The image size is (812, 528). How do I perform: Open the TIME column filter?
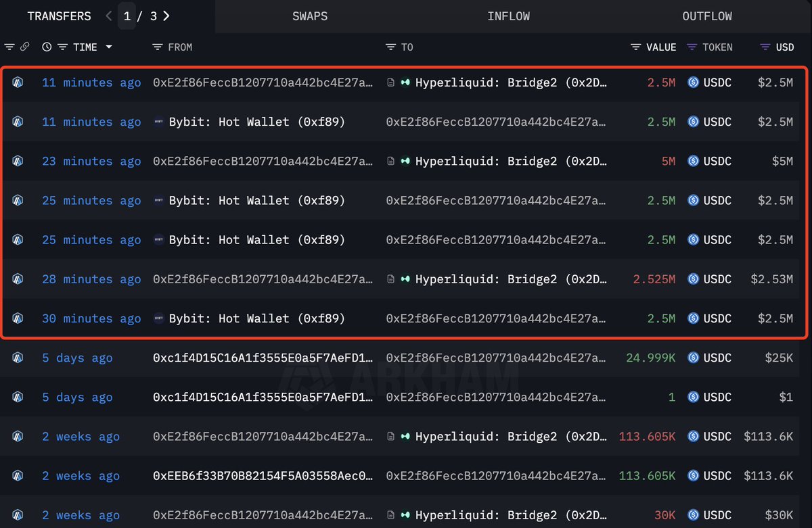click(x=62, y=47)
